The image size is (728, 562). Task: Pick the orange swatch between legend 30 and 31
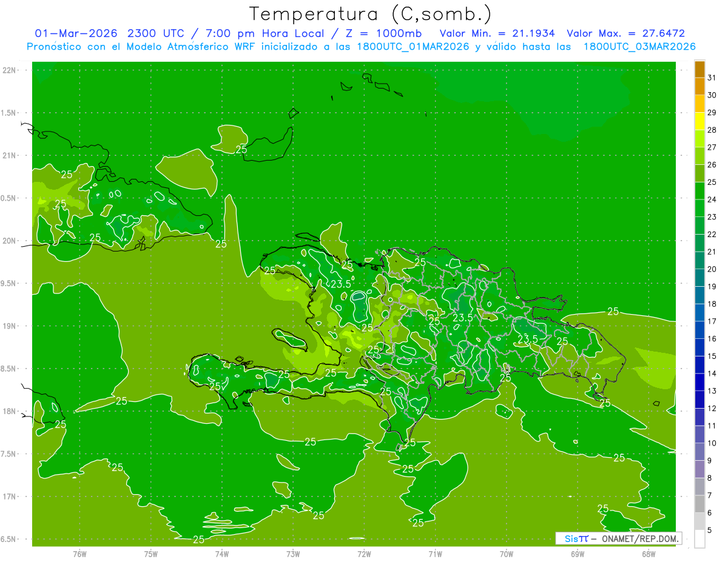(x=699, y=86)
